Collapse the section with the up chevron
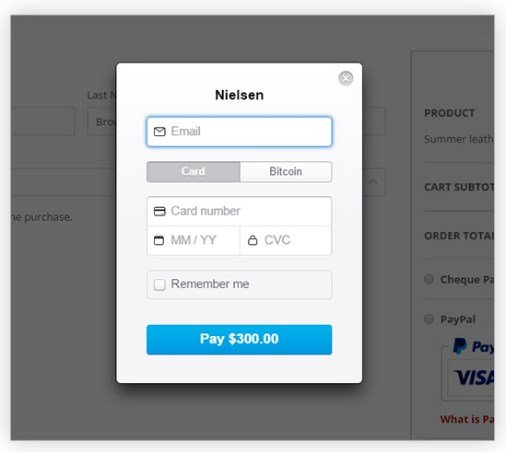 point(373,182)
